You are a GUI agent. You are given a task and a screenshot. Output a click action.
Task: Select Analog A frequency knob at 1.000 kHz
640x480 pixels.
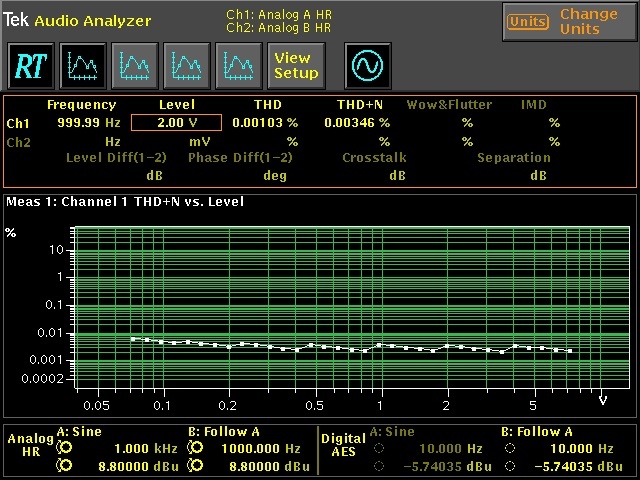coord(66,450)
